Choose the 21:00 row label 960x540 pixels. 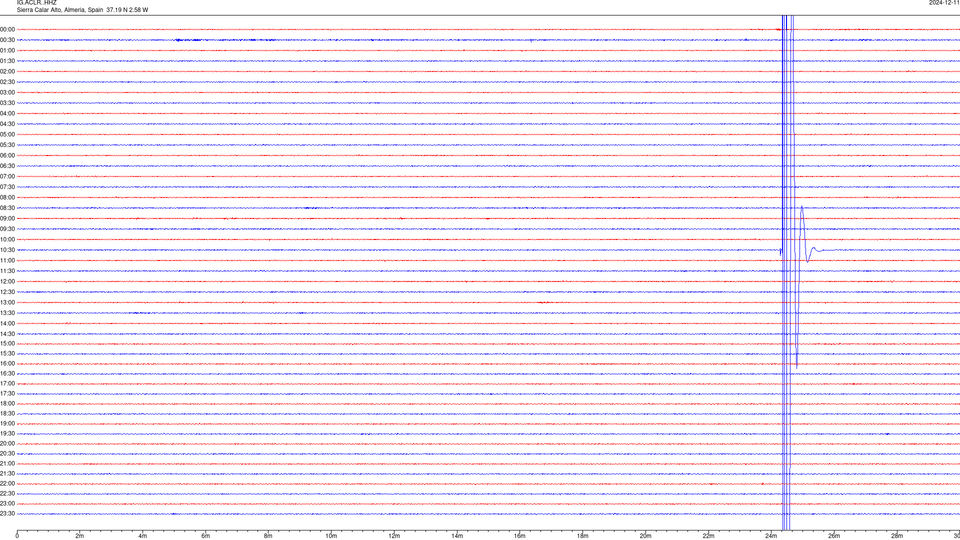[x=7, y=463]
